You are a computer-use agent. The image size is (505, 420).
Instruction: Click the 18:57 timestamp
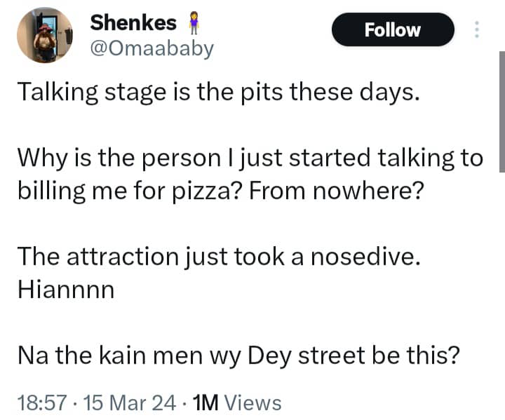coord(41,403)
